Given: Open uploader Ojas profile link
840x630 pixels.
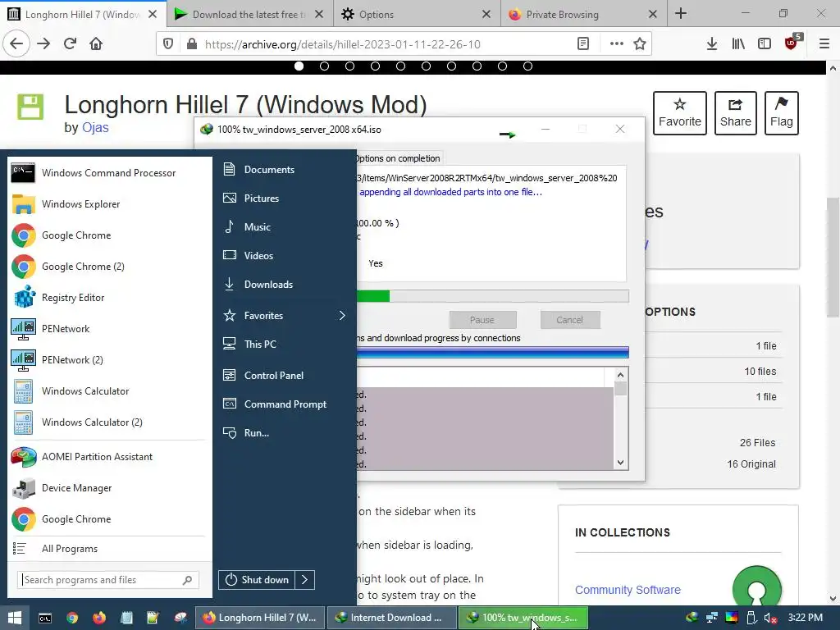Looking at the screenshot, I should (95, 127).
